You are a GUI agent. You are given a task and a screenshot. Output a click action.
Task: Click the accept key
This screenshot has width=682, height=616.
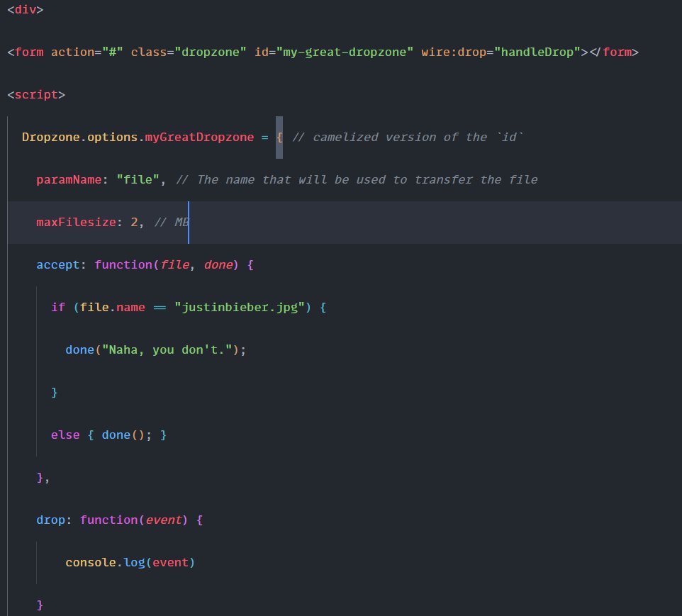point(58,265)
